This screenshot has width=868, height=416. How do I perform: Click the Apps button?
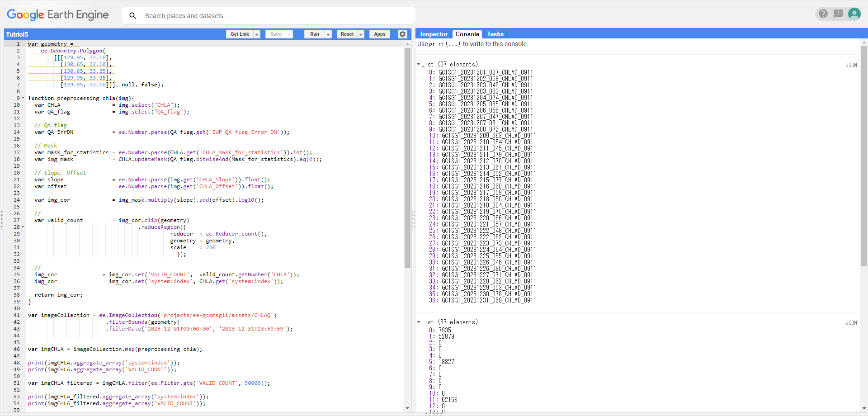[x=379, y=34]
